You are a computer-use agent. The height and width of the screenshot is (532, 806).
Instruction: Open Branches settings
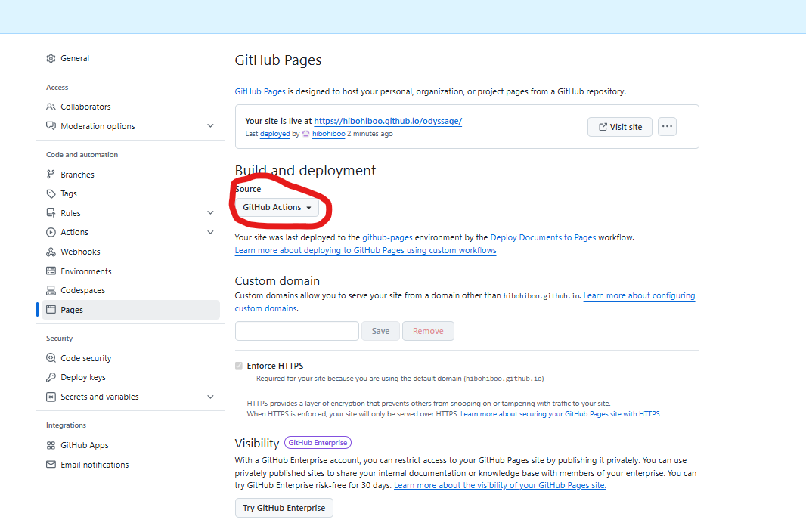[78, 175]
